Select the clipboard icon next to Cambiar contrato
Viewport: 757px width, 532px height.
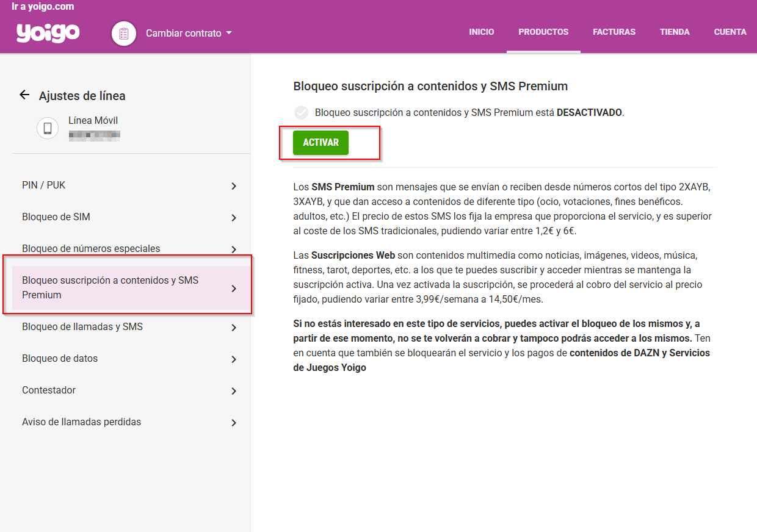tap(123, 34)
